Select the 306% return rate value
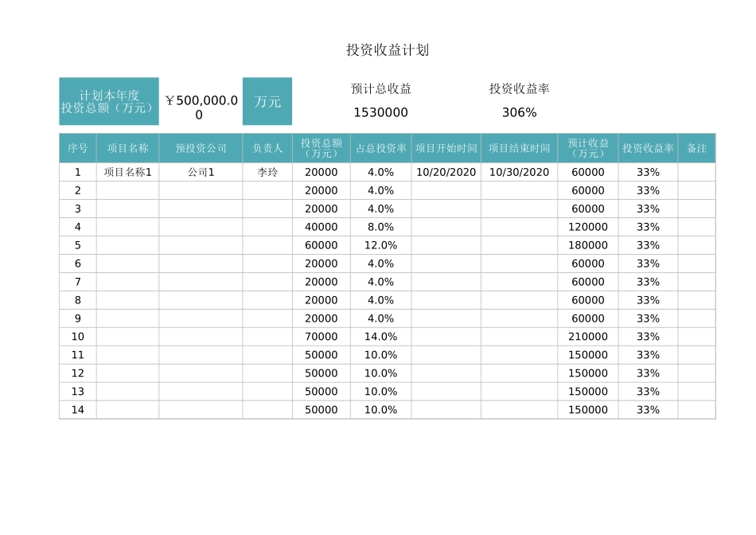Image resolution: width=756 pixels, height=535 pixels. pyautogui.click(x=520, y=112)
